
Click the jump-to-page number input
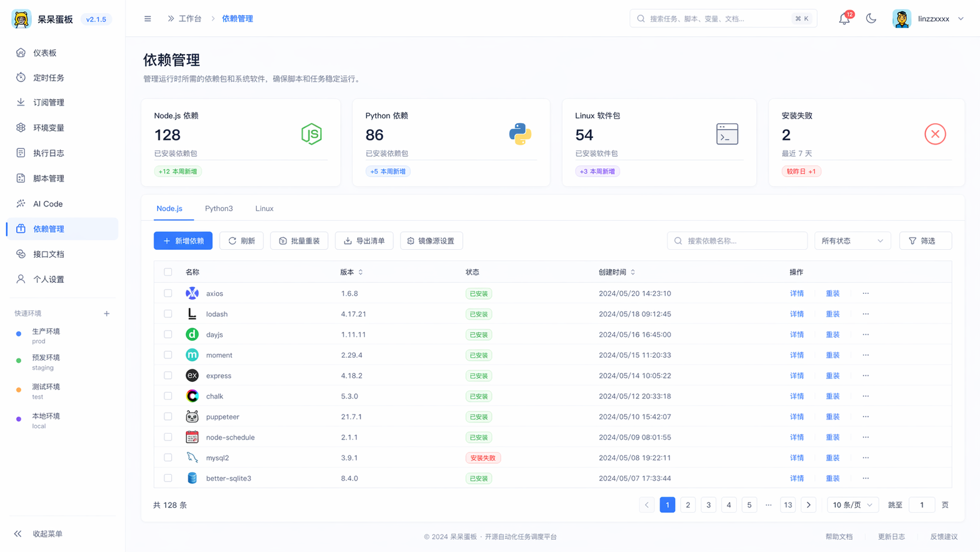tap(921, 505)
